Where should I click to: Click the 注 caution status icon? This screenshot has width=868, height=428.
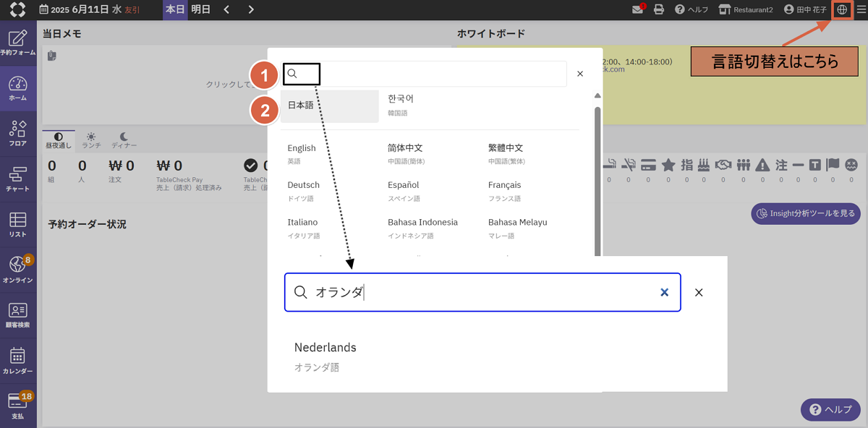[781, 164]
